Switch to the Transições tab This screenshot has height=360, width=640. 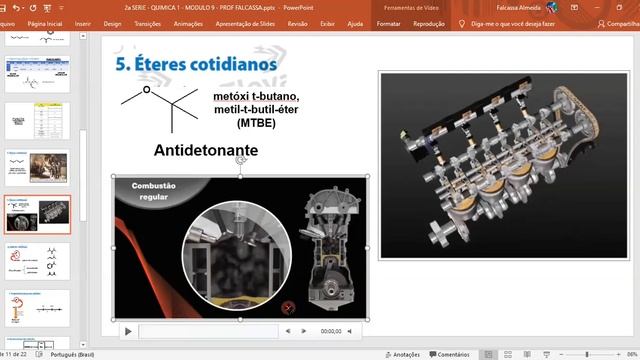coord(147,24)
